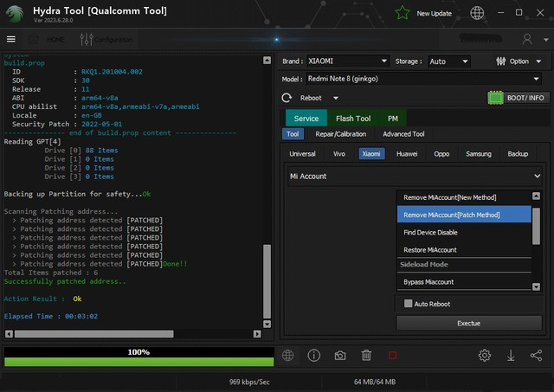Select the Universal brand tab
Viewport: 554px width, 392px height.
[x=302, y=154]
